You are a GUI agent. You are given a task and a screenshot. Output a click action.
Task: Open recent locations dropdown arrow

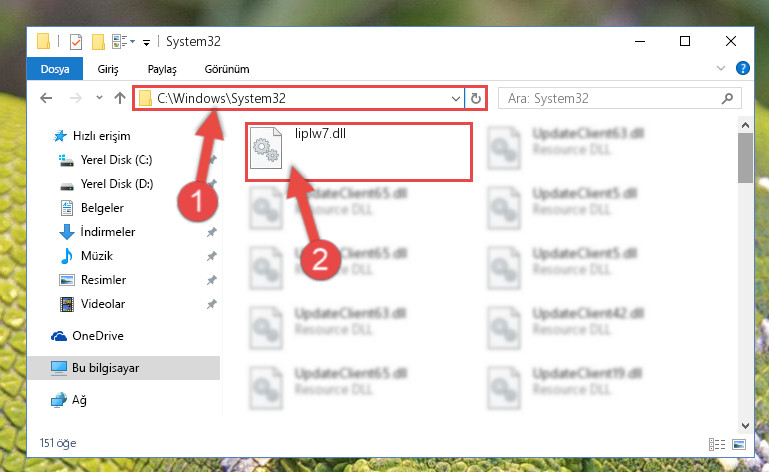tap(99, 98)
